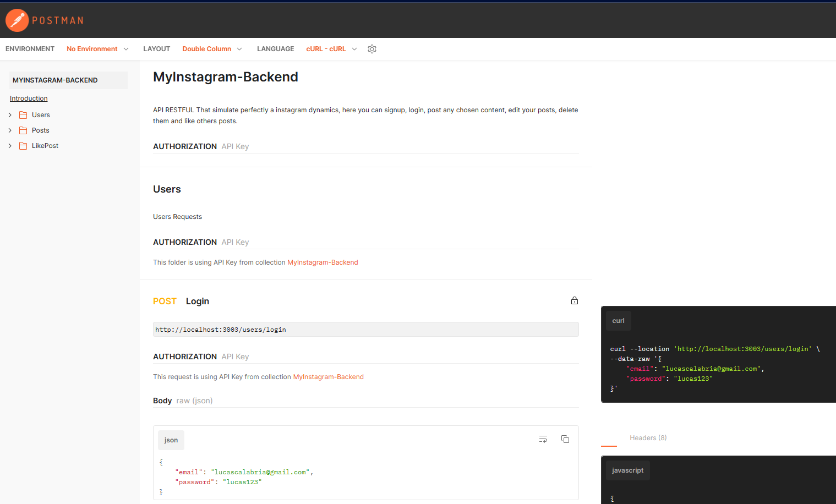The height and width of the screenshot is (504, 836).
Task: Click the email value in json body
Action: pyautogui.click(x=260, y=472)
